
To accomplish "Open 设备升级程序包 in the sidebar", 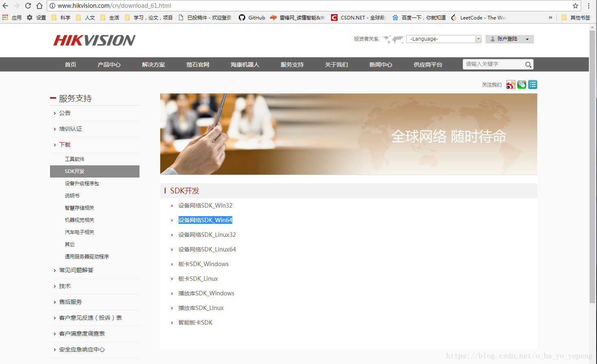I will (x=82, y=184).
